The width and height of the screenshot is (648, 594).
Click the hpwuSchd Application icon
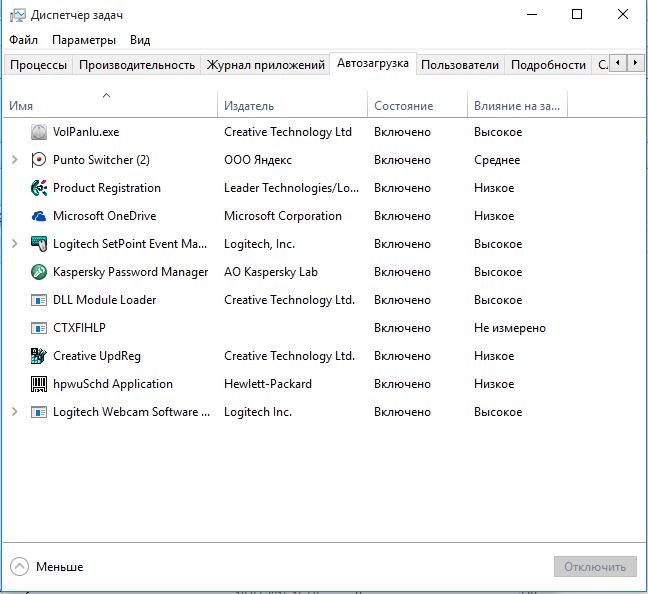point(39,384)
